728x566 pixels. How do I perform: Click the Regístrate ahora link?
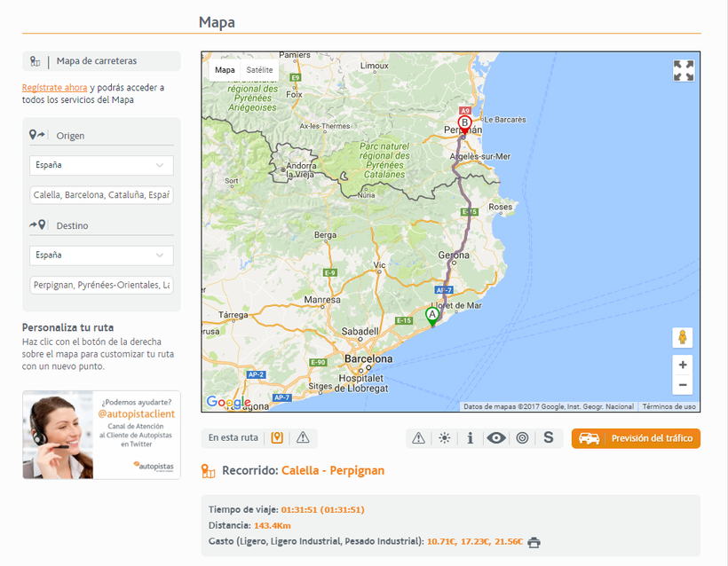tap(55, 88)
